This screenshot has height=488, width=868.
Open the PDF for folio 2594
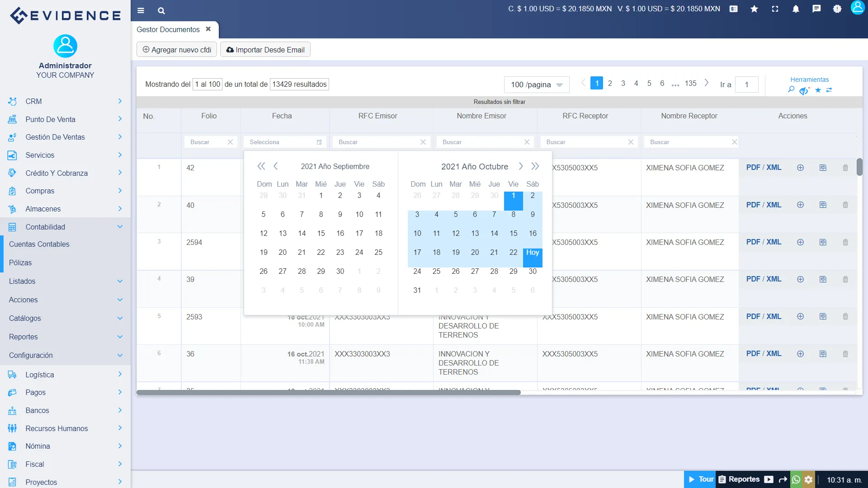(x=753, y=242)
